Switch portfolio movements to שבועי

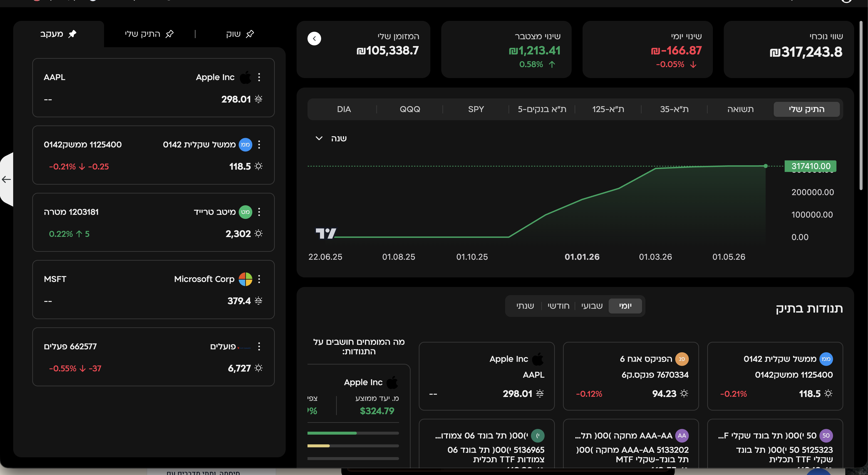[x=592, y=306]
